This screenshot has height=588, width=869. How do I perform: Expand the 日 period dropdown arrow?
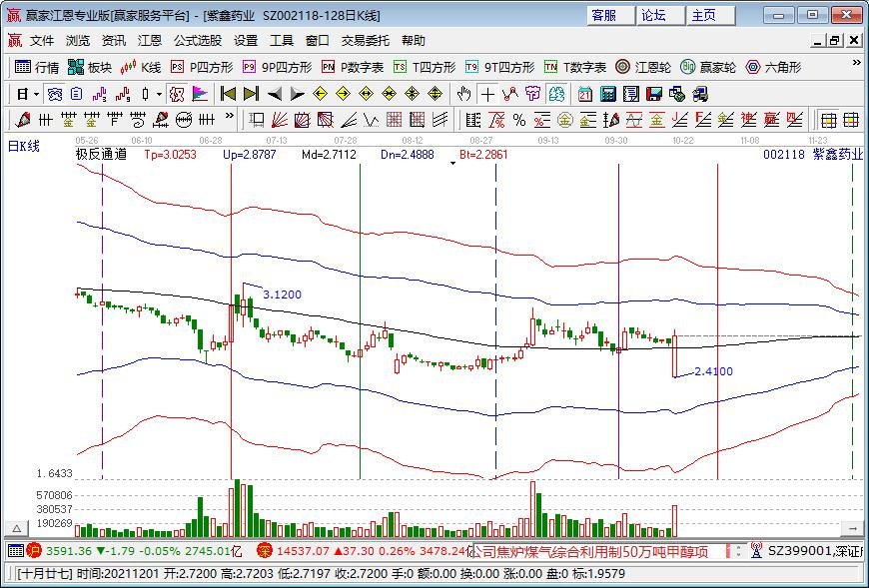37,94
